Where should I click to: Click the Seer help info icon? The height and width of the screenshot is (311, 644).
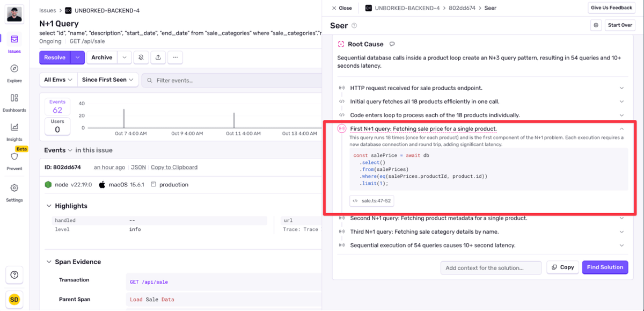(354, 26)
